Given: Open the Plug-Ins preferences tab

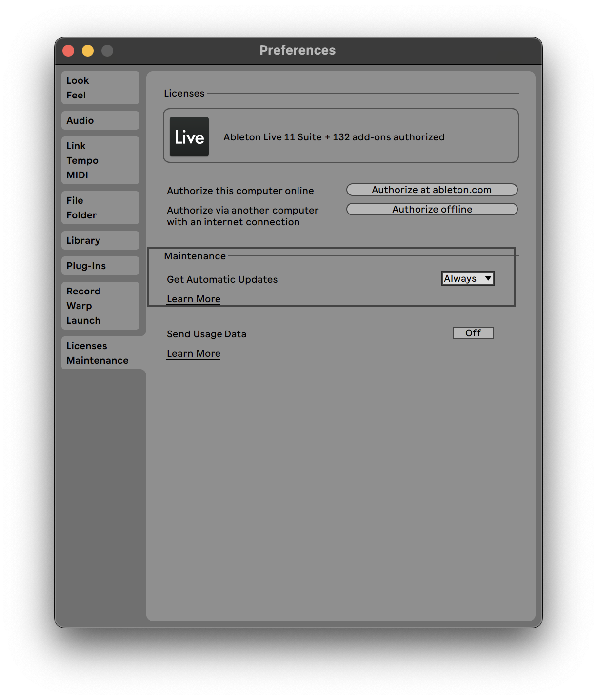Looking at the screenshot, I should (x=100, y=266).
